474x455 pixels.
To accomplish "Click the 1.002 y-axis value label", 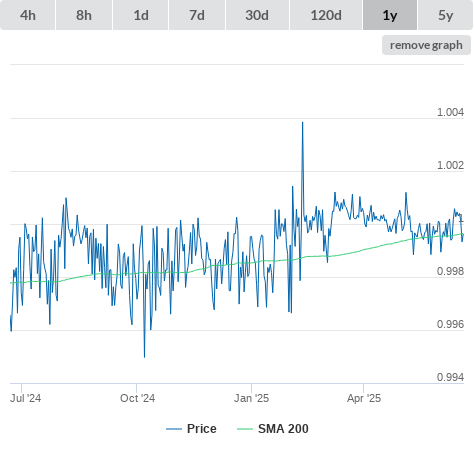I will pos(450,165).
